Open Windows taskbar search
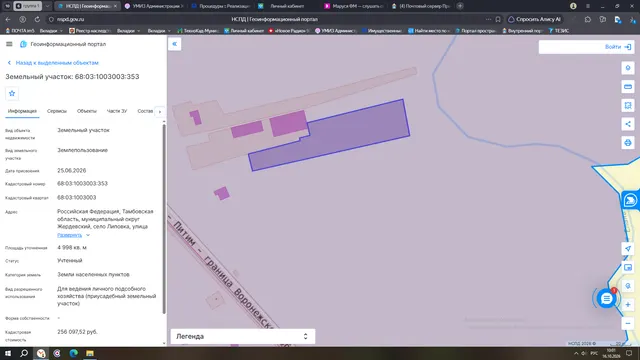Image resolution: width=640 pixels, height=360 pixels. (24, 353)
